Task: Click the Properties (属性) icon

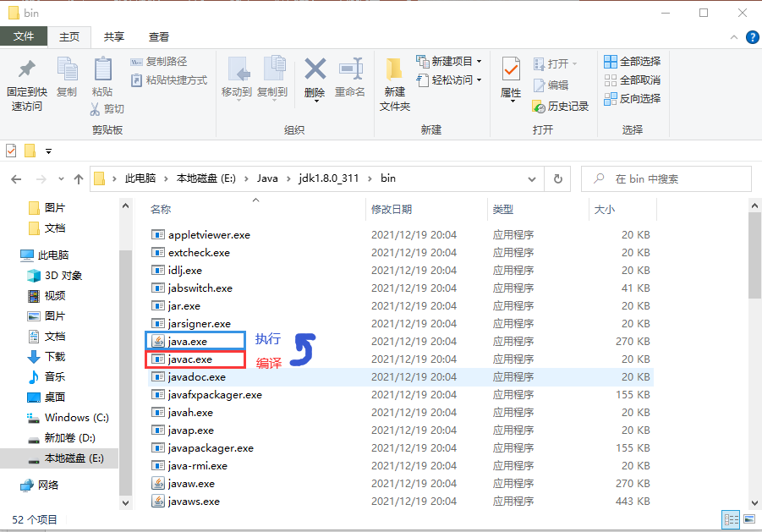Action: 511,69
